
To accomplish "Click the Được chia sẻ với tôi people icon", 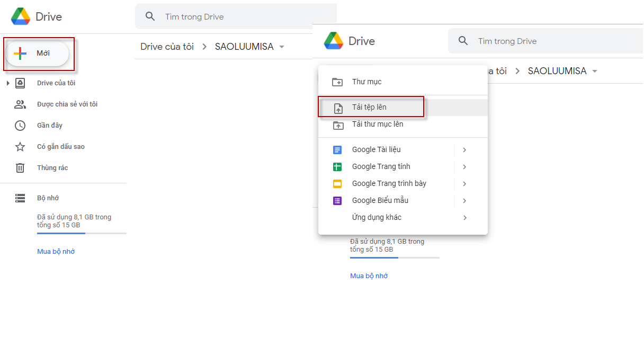I will 20,104.
